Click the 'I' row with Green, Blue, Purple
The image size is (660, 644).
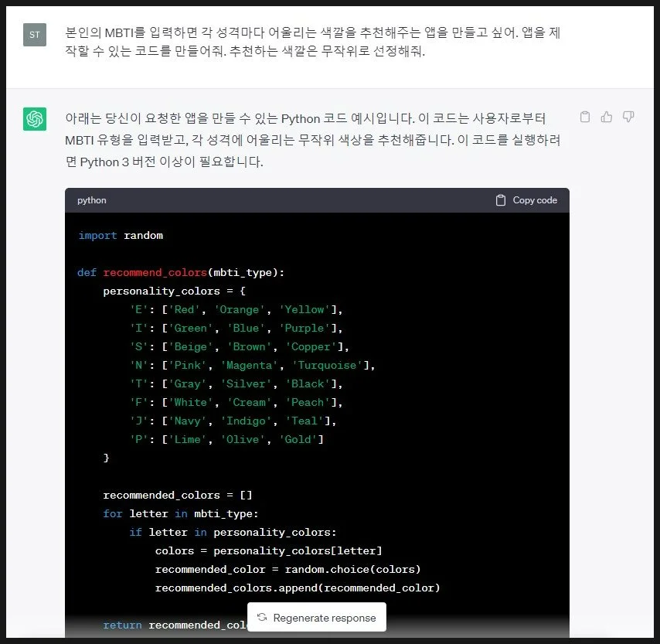(236, 328)
